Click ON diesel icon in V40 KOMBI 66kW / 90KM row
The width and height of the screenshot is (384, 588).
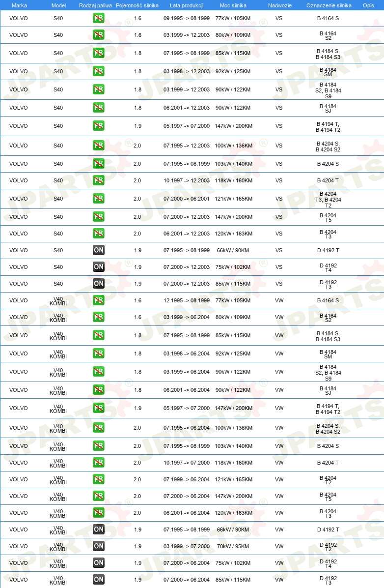point(99,529)
